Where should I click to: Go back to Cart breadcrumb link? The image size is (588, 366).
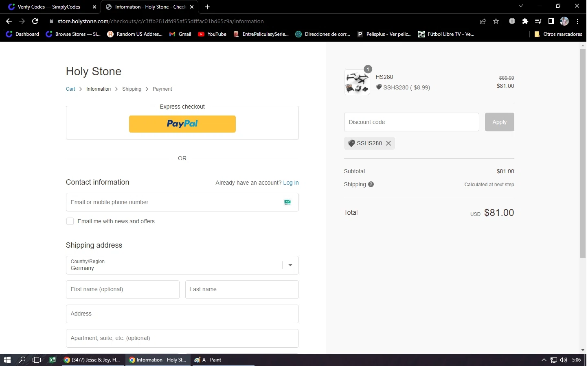70,89
